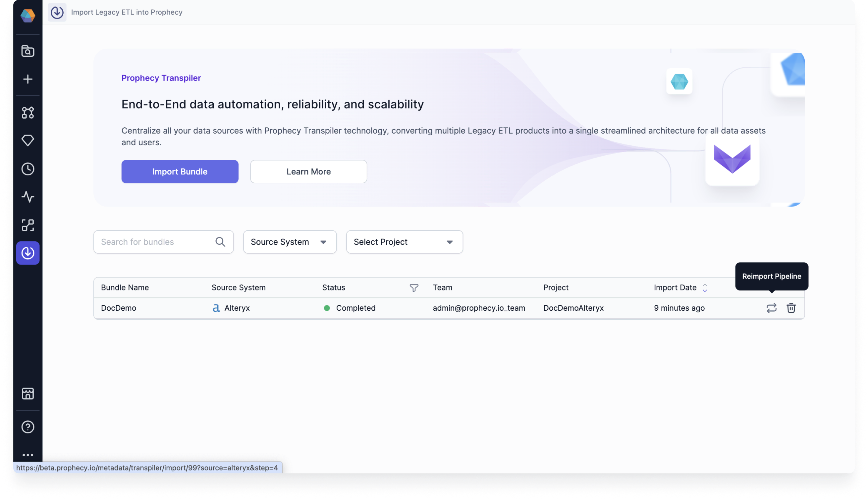
Task: Click the Prophecy logo icon
Action: point(28,16)
